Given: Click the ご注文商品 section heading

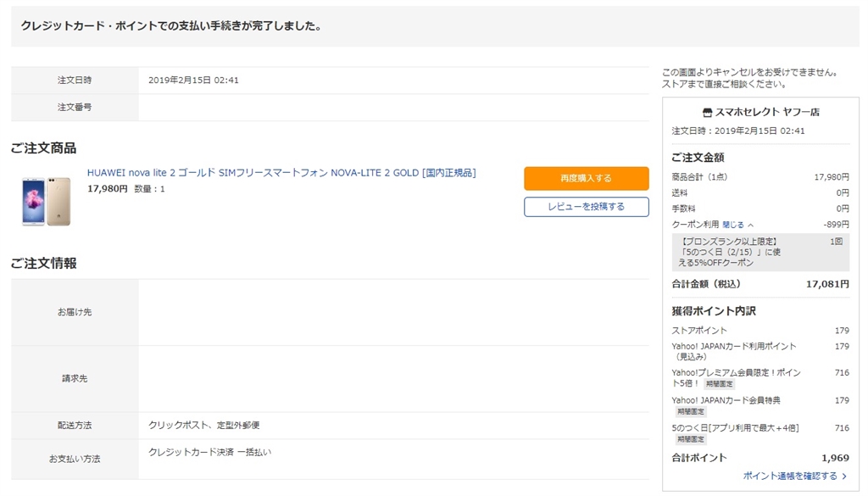Looking at the screenshot, I should click(43, 148).
